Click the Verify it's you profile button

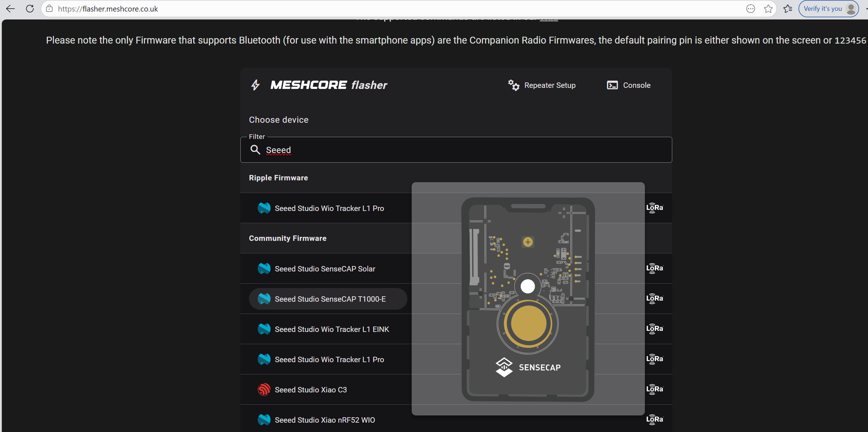click(x=828, y=9)
